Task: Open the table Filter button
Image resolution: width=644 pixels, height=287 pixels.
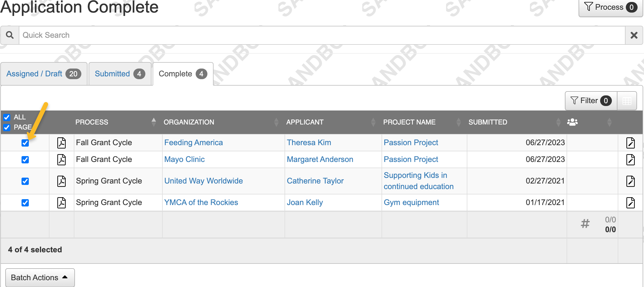Action: click(591, 101)
